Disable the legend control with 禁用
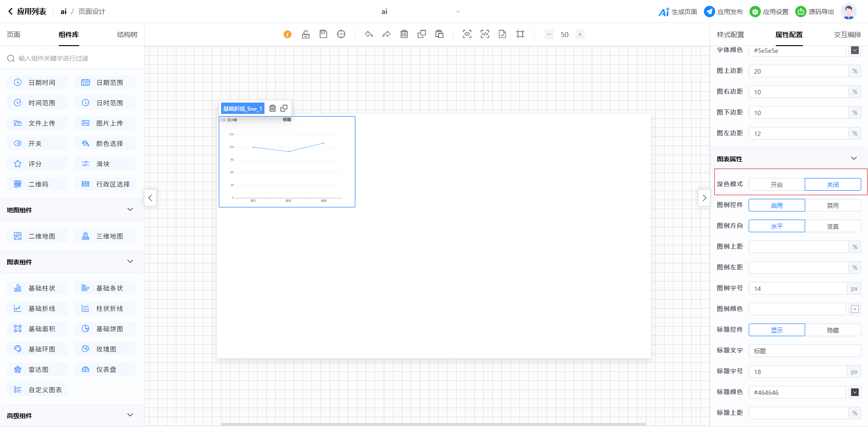The image size is (868, 427). (x=833, y=206)
